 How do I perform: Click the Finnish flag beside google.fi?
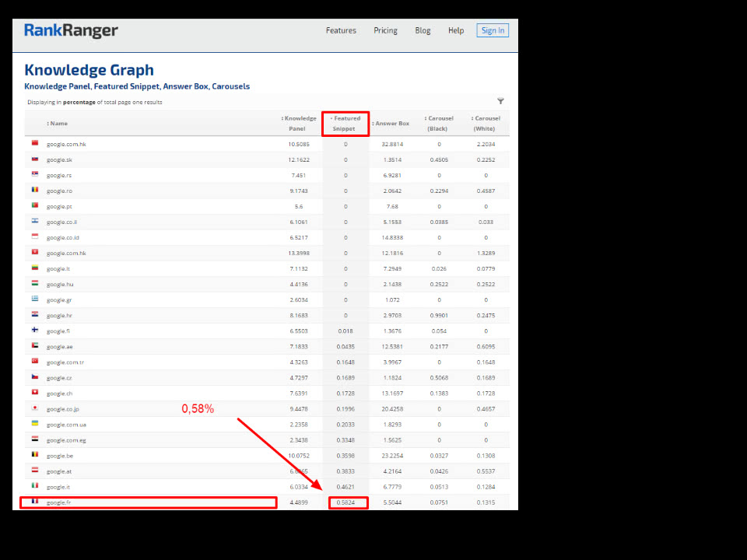coord(35,330)
